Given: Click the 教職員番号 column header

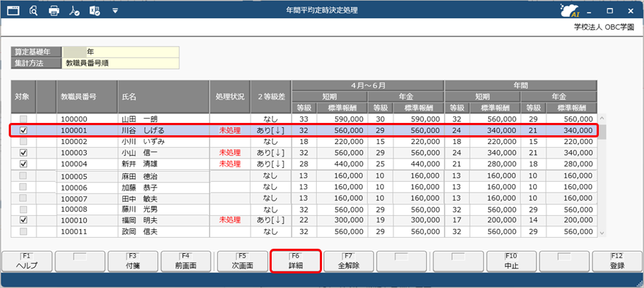Looking at the screenshot, I should 87,97.
